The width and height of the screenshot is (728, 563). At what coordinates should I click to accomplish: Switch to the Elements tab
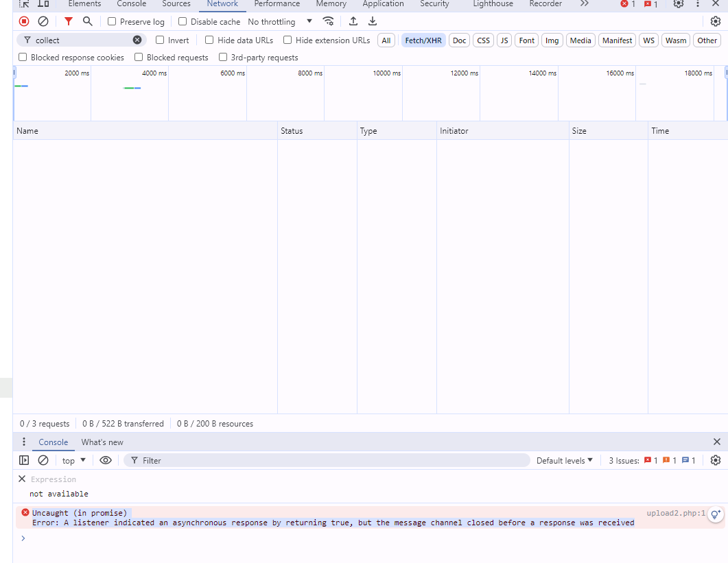click(84, 3)
